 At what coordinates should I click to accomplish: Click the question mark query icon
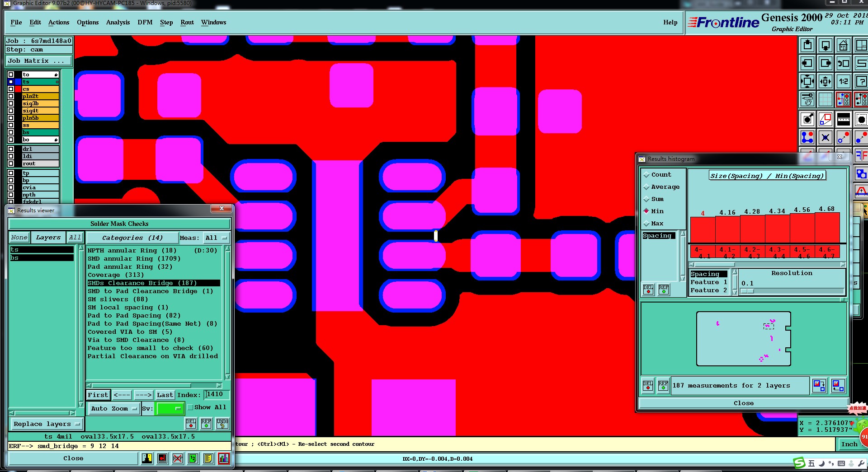pyautogui.click(x=861, y=81)
